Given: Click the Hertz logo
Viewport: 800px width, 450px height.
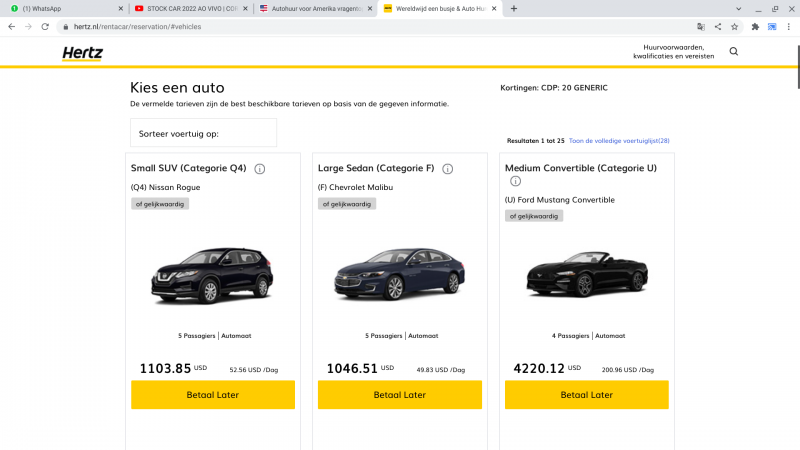Looking at the screenshot, I should [x=82, y=53].
